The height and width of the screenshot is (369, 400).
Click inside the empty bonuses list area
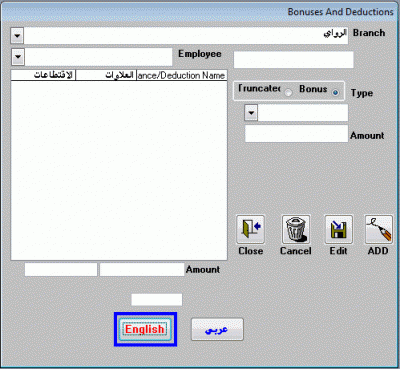tap(119, 170)
